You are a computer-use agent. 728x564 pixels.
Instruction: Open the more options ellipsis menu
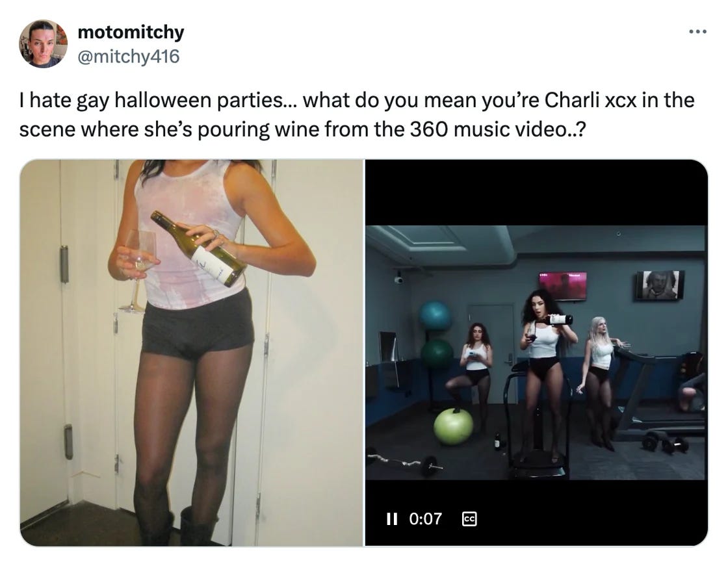(x=697, y=32)
